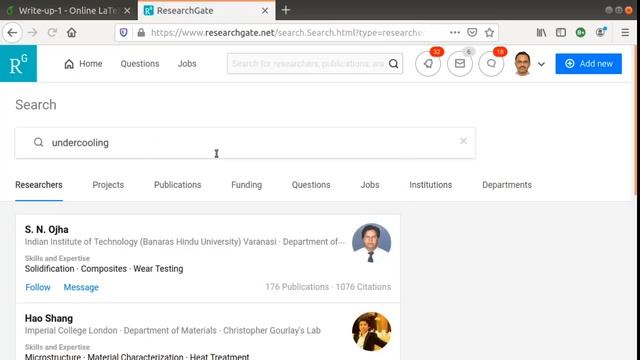640x360 pixels.
Task: Reload the page with refresh icon
Action: [x=52, y=33]
